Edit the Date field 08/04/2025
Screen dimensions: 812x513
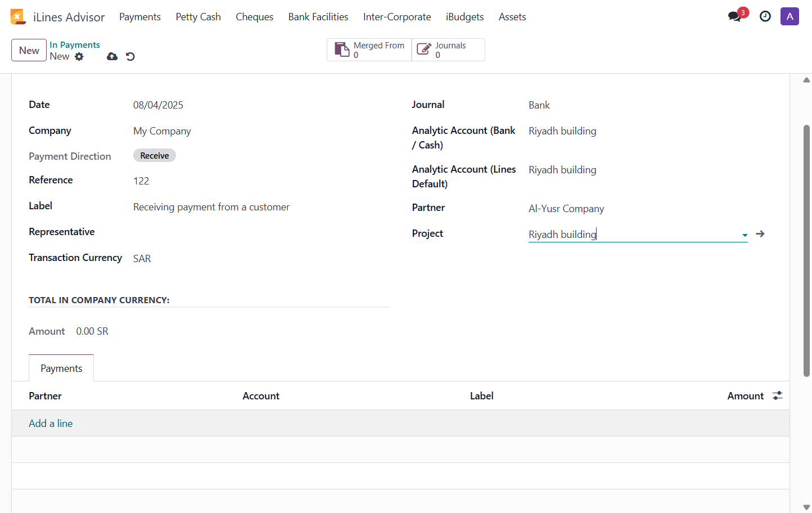[x=158, y=105]
